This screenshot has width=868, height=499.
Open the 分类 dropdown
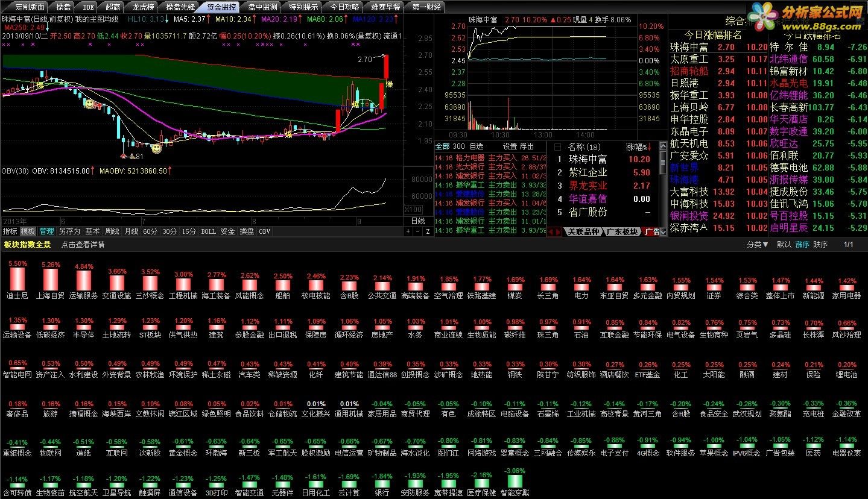(x=758, y=245)
